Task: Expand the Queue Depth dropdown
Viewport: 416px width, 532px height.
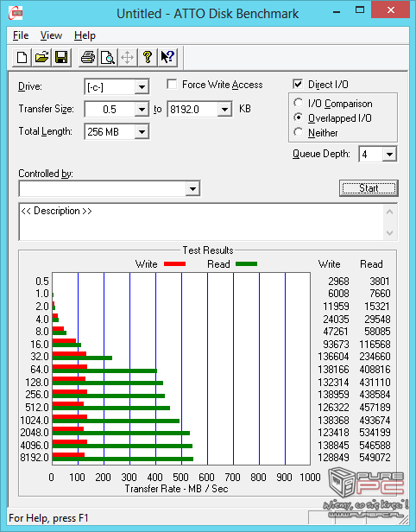Action: (389, 155)
